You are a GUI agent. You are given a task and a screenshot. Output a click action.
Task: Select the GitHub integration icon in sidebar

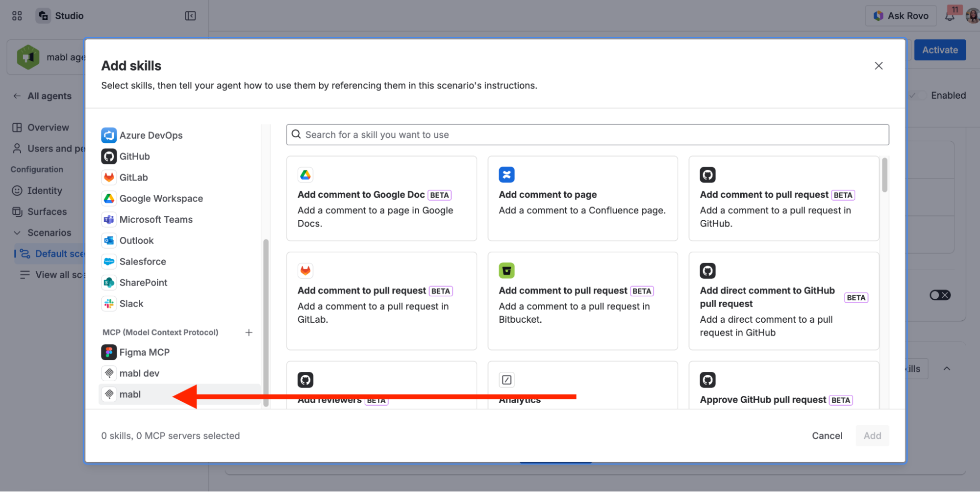(109, 156)
